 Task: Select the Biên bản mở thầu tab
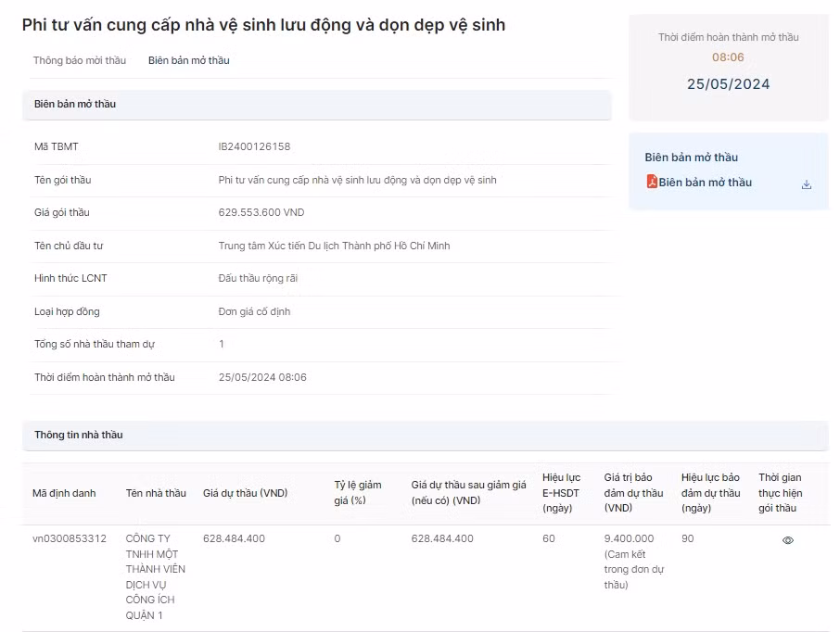tap(189, 59)
